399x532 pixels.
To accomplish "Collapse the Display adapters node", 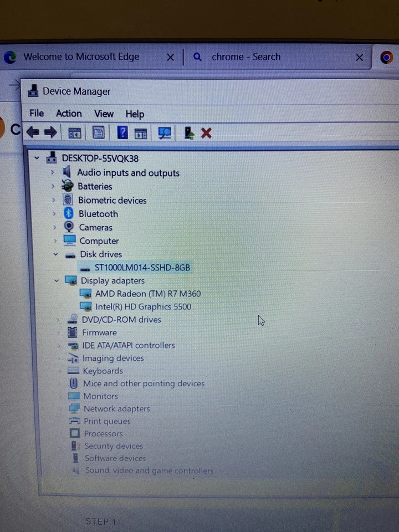I will pos(57,280).
